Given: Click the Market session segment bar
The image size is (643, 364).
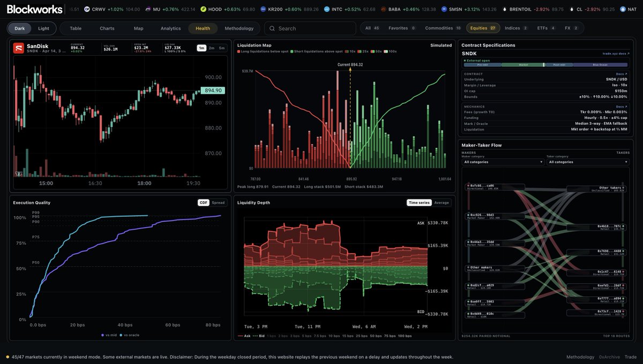Looking at the screenshot, I should [x=522, y=65].
